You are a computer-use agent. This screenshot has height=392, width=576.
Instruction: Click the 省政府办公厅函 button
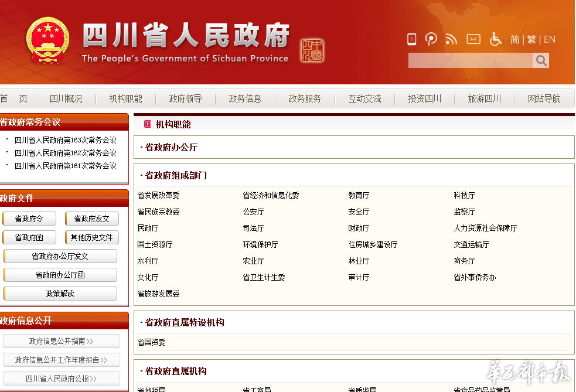click(60, 275)
